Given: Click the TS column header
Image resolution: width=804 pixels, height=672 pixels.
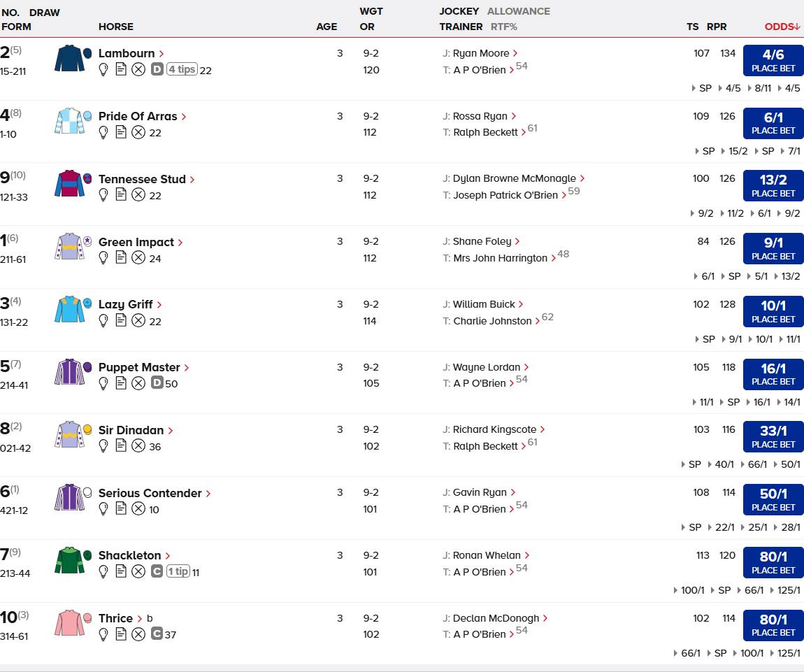Looking at the screenshot, I should coord(692,27).
